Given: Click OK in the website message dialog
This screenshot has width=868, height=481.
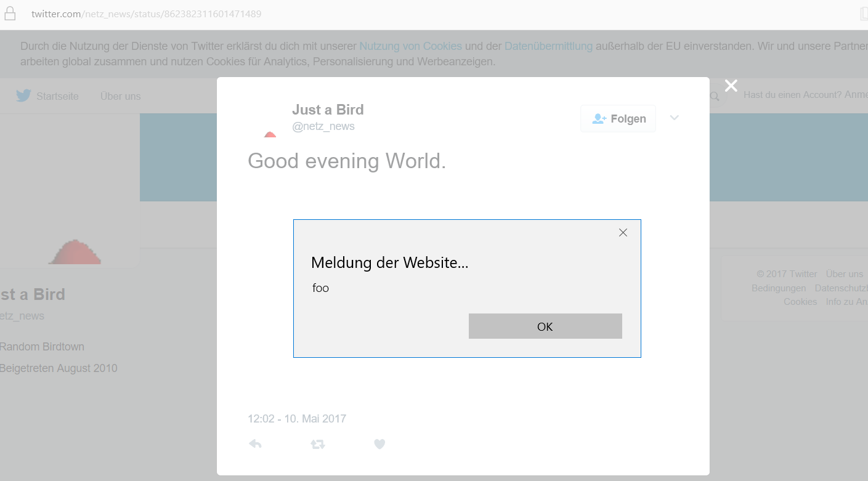Looking at the screenshot, I should [545, 326].
